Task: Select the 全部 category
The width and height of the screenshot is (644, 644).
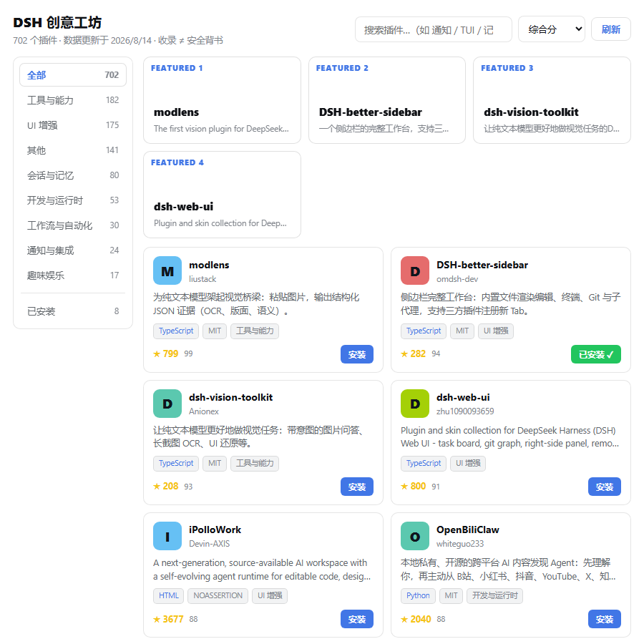Action: point(73,74)
